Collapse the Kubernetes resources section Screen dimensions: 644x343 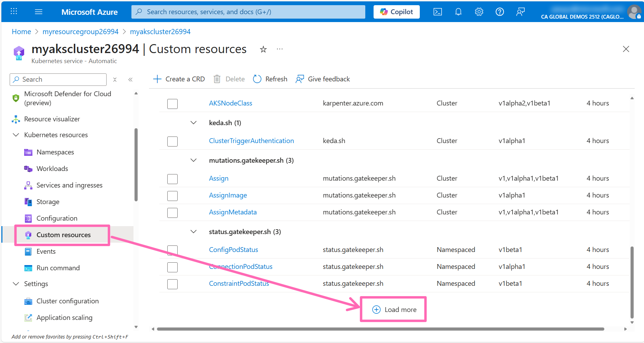pyautogui.click(x=16, y=135)
